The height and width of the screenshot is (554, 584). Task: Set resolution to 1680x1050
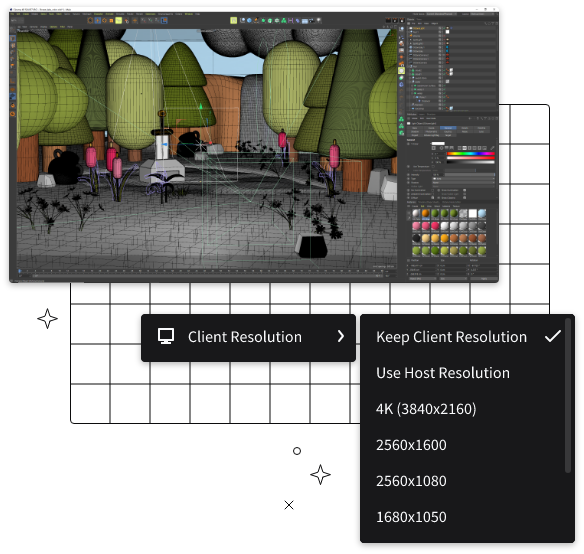(x=411, y=517)
